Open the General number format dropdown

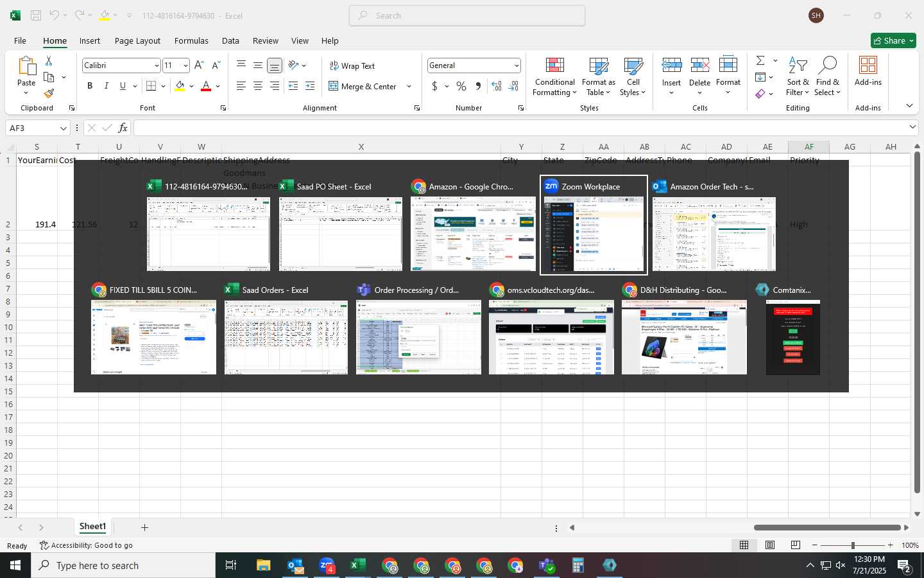pyautogui.click(x=517, y=66)
